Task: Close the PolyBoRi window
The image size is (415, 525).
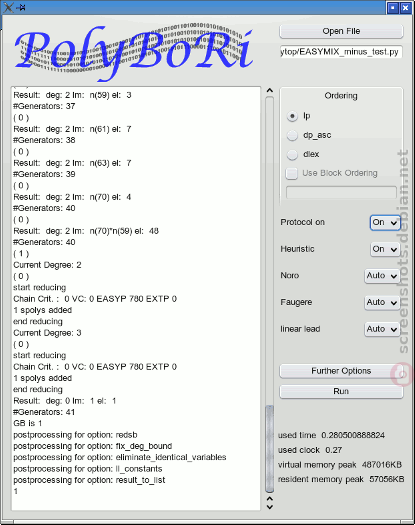Action: pyautogui.click(x=405, y=7)
